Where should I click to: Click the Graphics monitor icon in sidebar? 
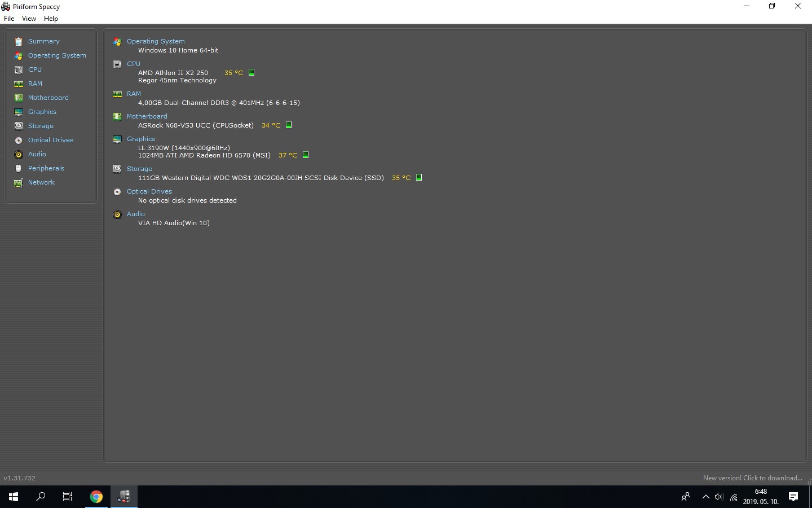[x=19, y=112]
